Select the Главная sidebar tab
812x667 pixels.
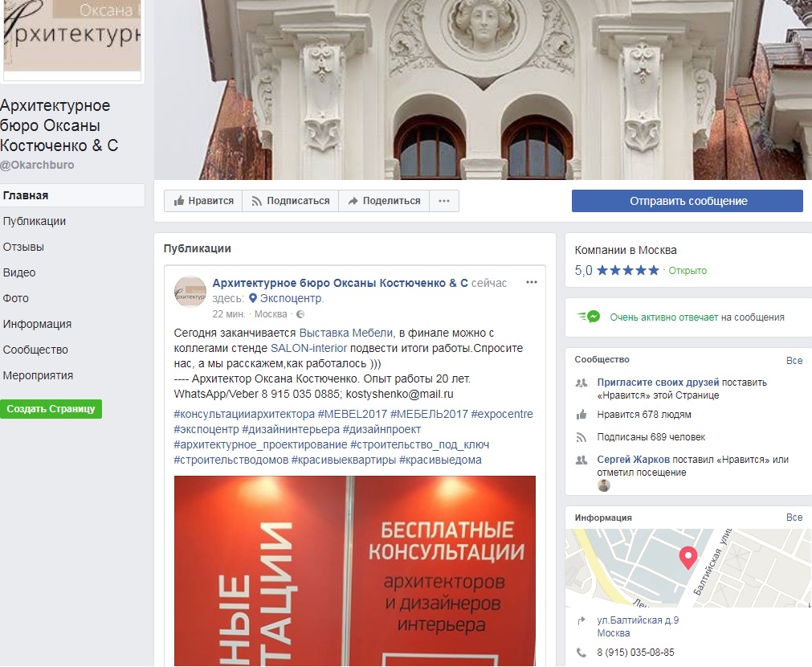click(72, 195)
